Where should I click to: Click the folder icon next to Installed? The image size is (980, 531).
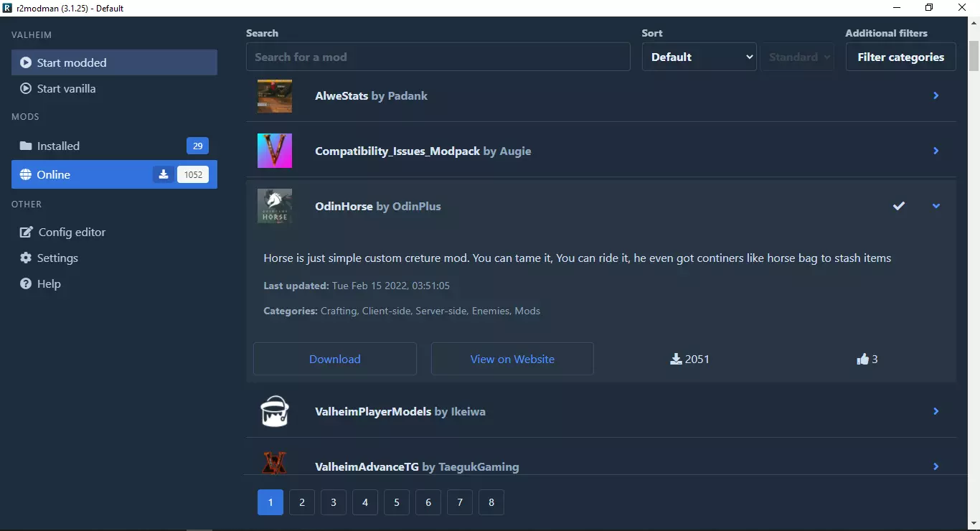26,146
